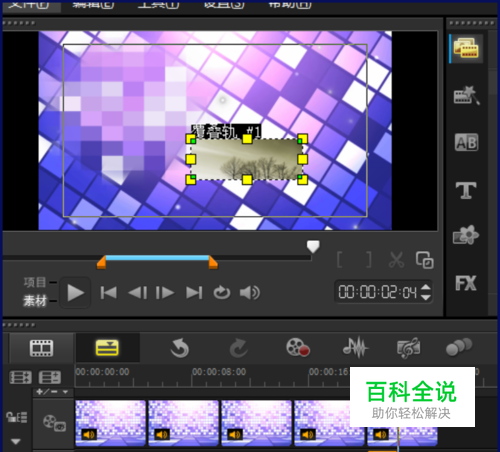Click the timecode field 00:00:02:04
Viewport: 500px width, 452px height.
pyautogui.click(x=378, y=293)
